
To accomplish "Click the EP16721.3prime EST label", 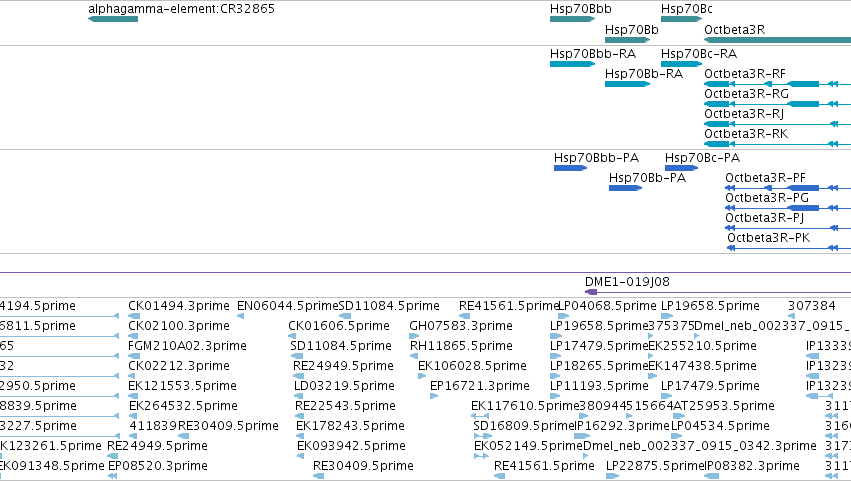I will 480,386.
